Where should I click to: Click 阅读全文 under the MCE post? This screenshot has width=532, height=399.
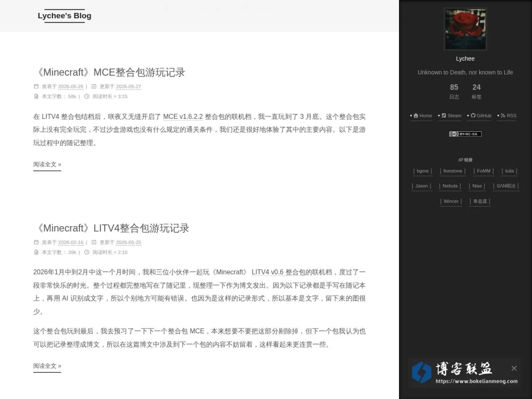tap(47, 164)
